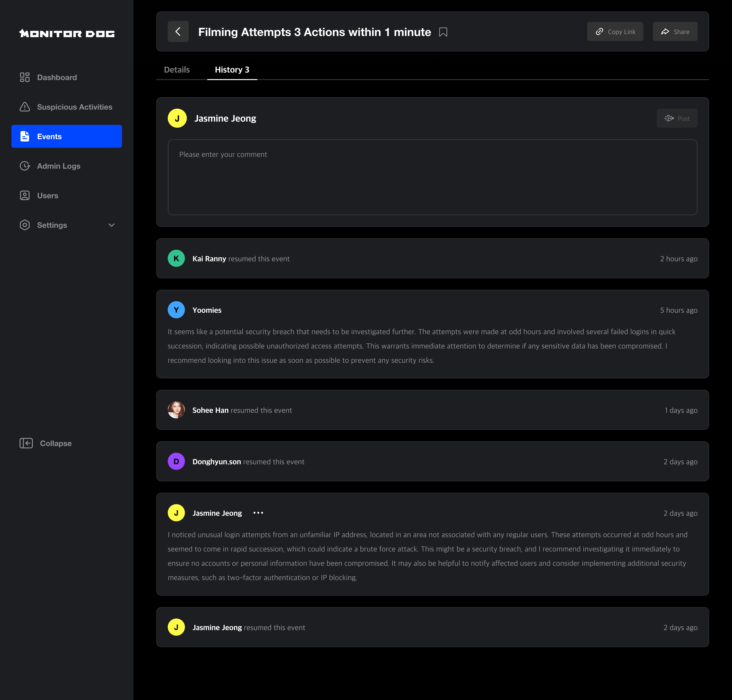Open Users page from sidebar
The width and height of the screenshot is (732, 700).
[47, 195]
